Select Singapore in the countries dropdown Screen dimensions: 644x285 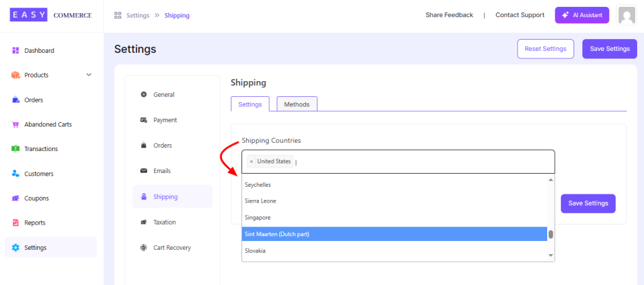(394, 217)
